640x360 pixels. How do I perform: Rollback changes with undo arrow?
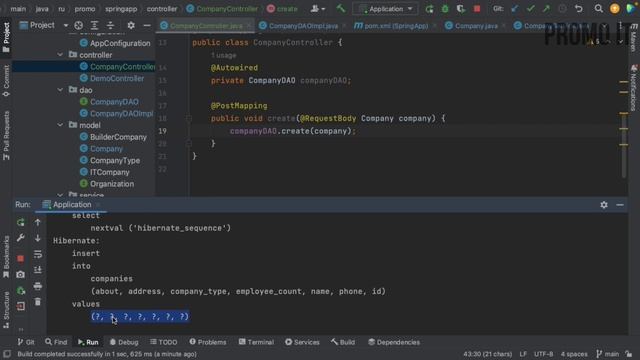[x=578, y=9]
